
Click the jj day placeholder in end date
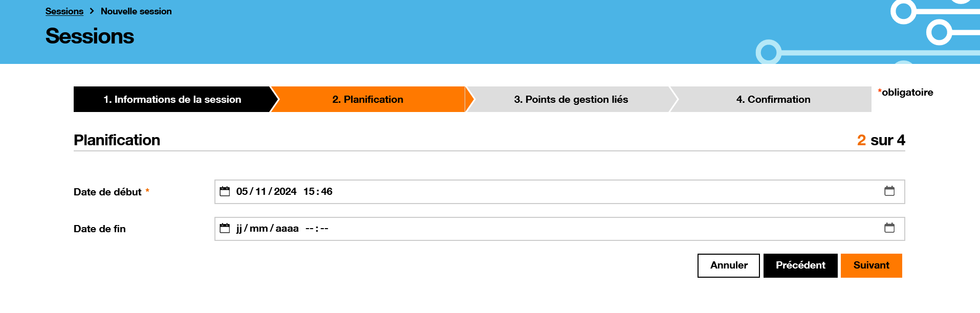(x=239, y=228)
